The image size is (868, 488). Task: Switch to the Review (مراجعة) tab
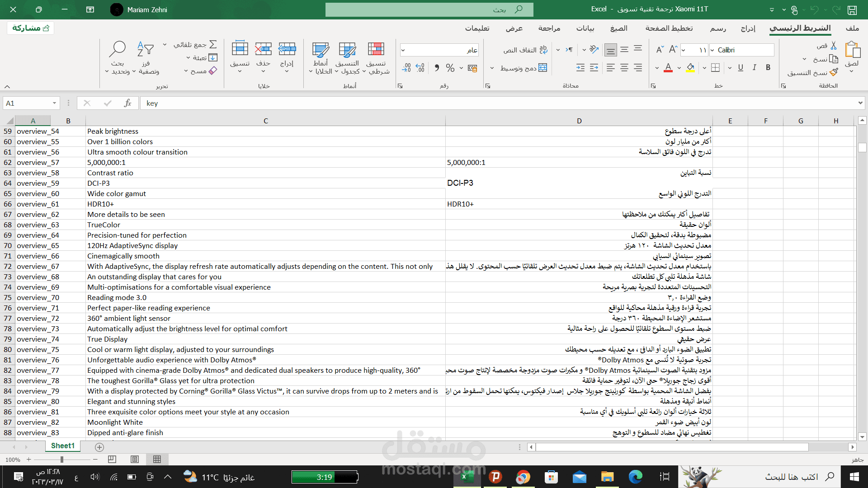(x=549, y=28)
